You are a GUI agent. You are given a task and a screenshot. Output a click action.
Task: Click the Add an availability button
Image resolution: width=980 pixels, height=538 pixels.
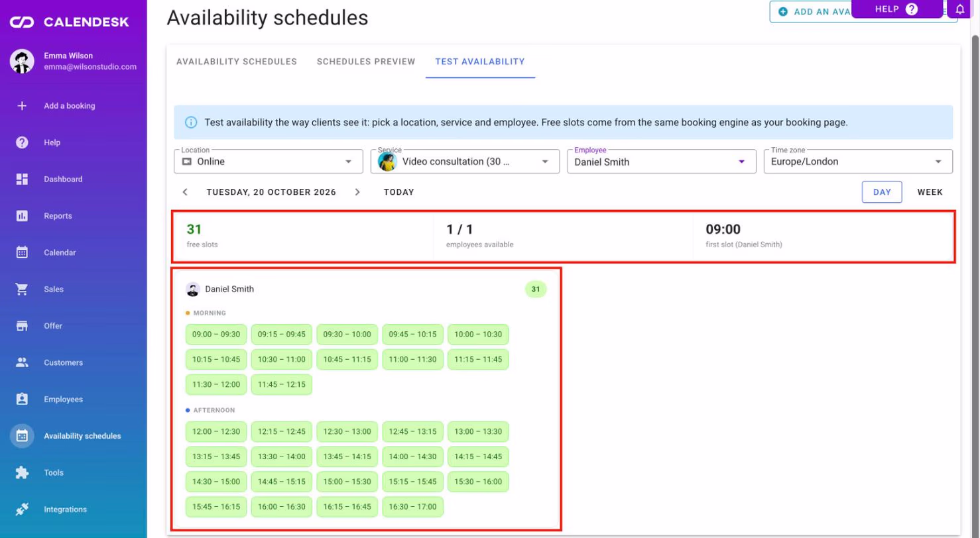coord(810,12)
